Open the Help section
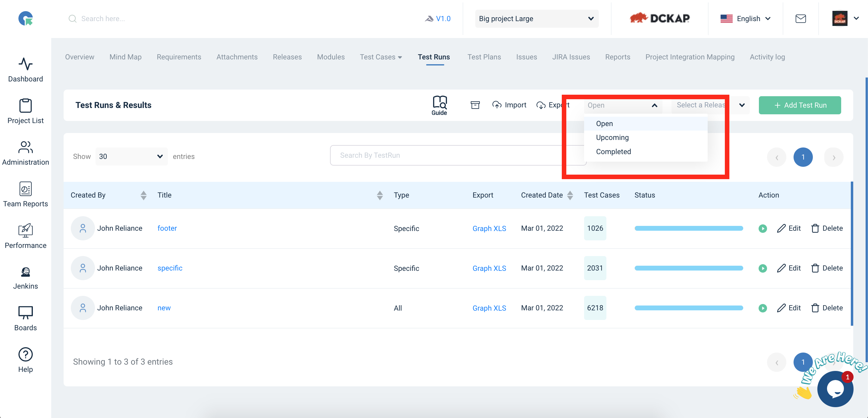 pyautogui.click(x=25, y=360)
